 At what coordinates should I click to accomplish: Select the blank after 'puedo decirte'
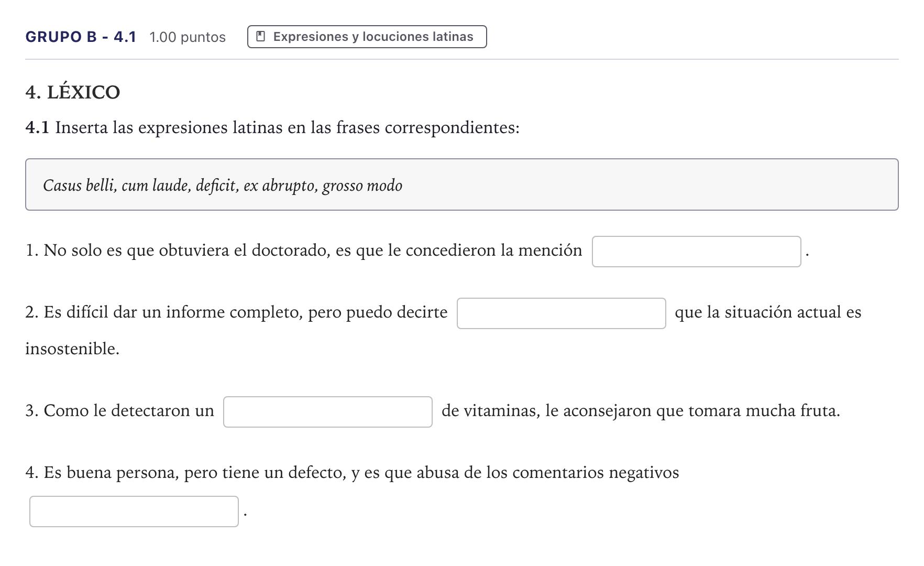(x=561, y=313)
